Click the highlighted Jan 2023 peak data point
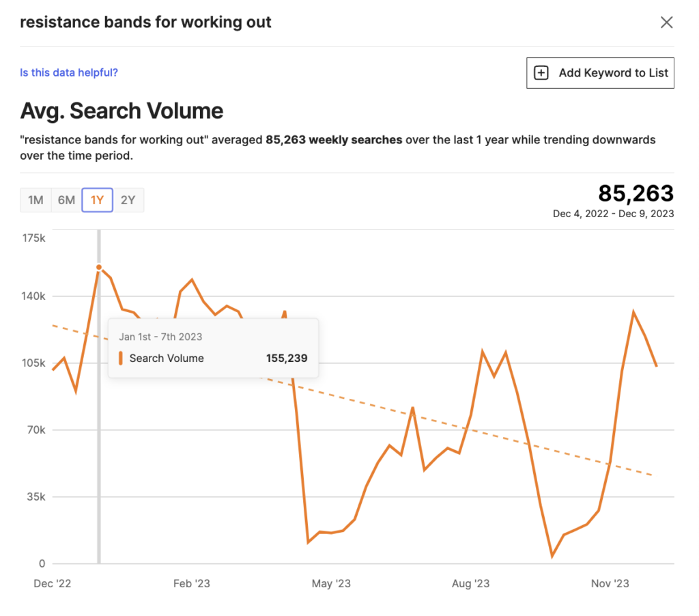 tap(99, 268)
